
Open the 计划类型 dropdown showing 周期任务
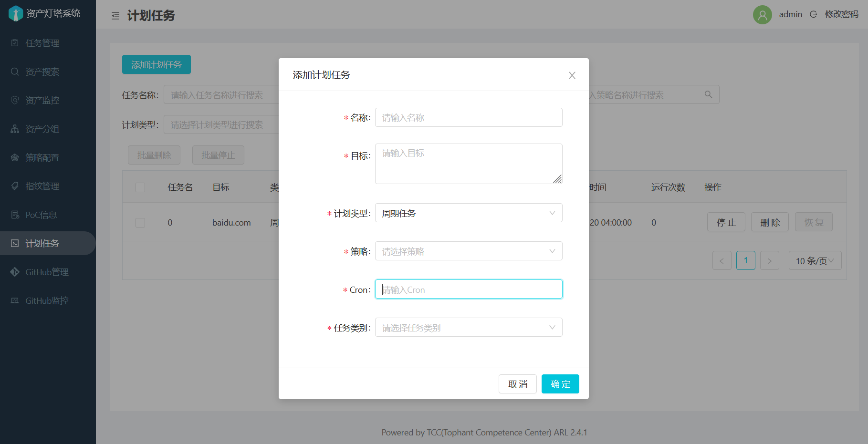[469, 213]
